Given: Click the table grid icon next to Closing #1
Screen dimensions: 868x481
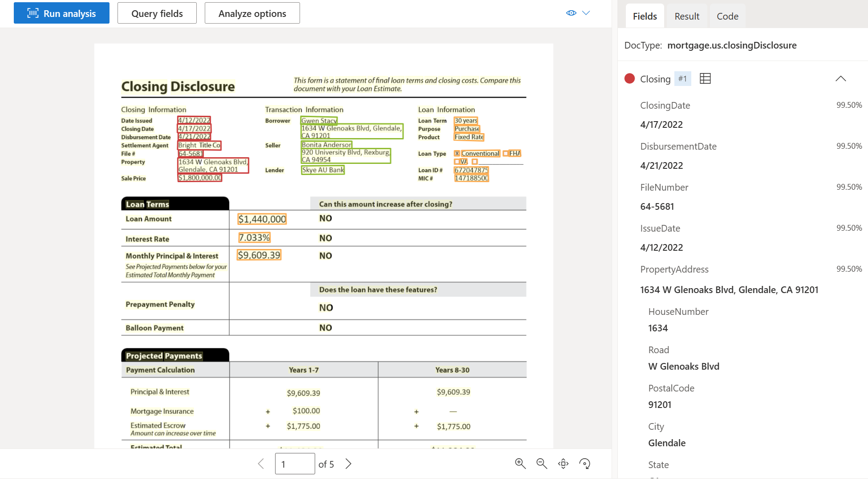Looking at the screenshot, I should tap(704, 77).
